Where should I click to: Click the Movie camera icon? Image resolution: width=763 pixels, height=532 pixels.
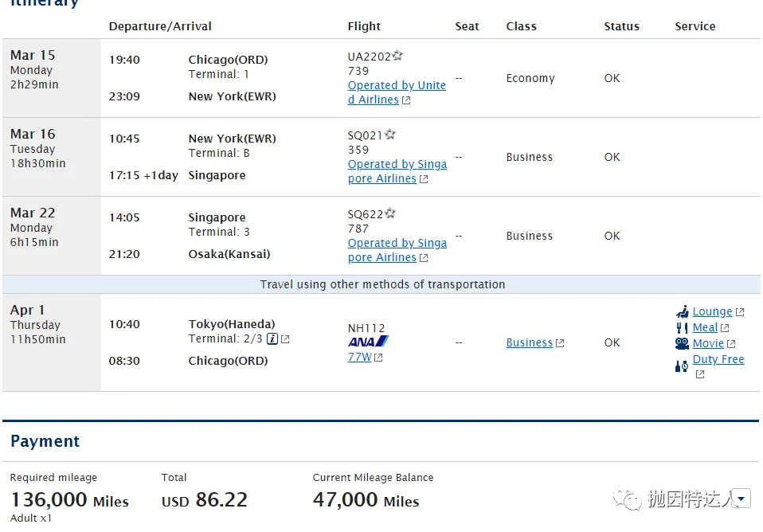click(x=682, y=343)
